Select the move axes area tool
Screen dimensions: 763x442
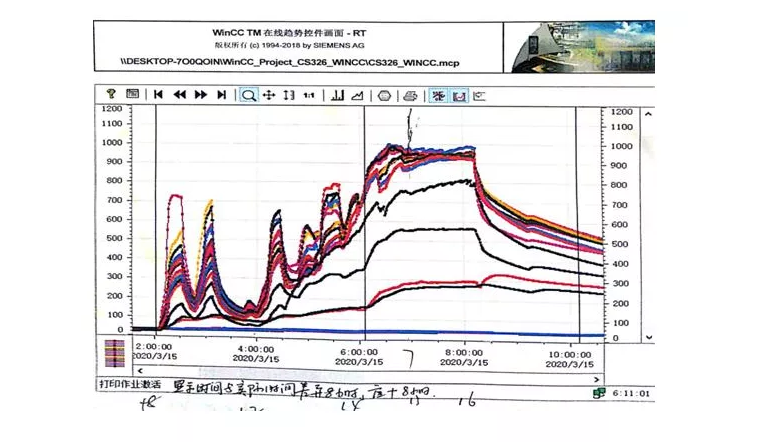pos(288,95)
